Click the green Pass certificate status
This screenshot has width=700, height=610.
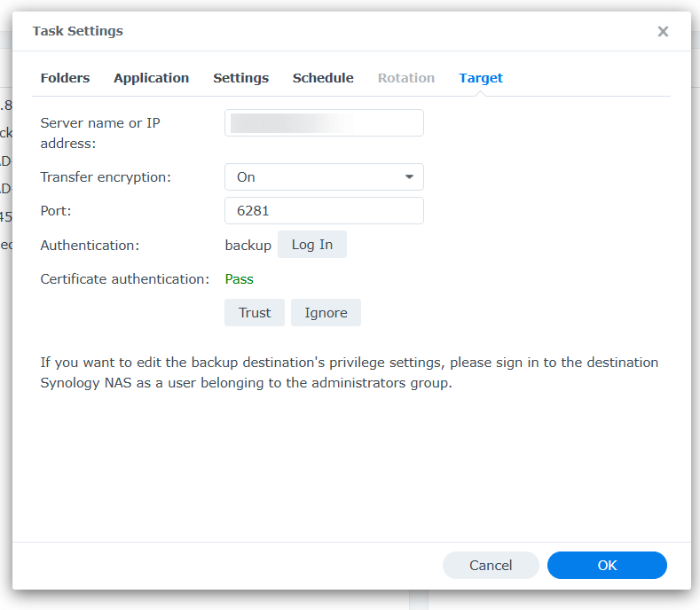click(240, 279)
